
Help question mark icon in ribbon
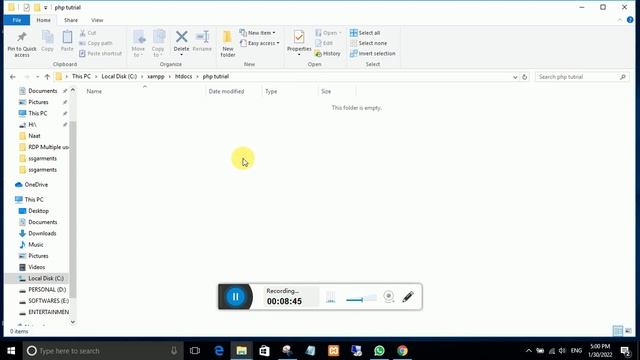630,20
